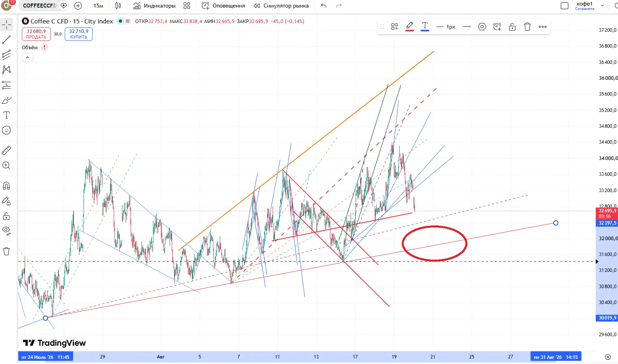Click the кофе1 layout name

585,4
